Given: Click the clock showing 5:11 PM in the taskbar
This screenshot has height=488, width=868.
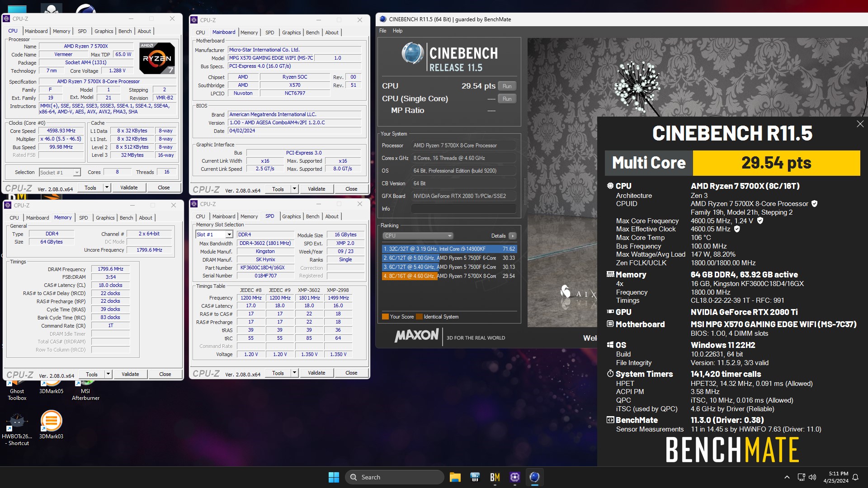Looking at the screenshot, I should [x=836, y=477].
